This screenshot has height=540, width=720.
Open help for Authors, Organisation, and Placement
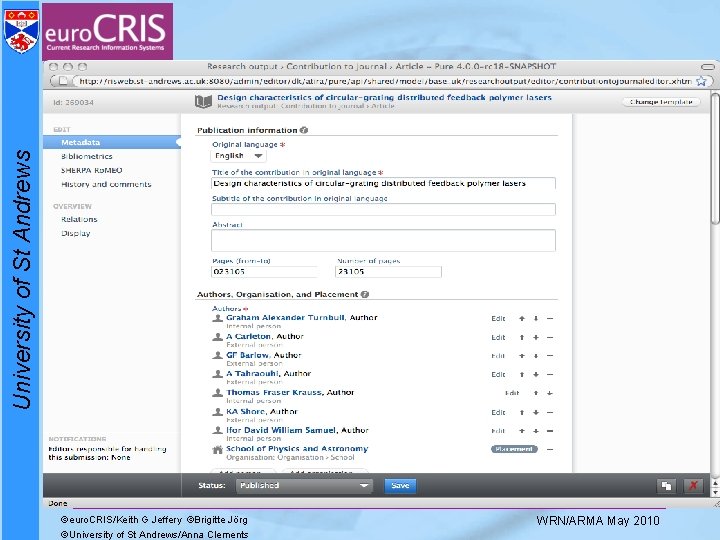365,294
